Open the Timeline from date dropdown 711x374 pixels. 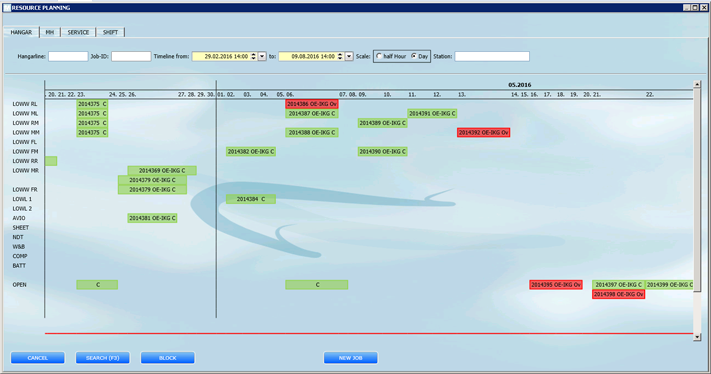(x=262, y=56)
